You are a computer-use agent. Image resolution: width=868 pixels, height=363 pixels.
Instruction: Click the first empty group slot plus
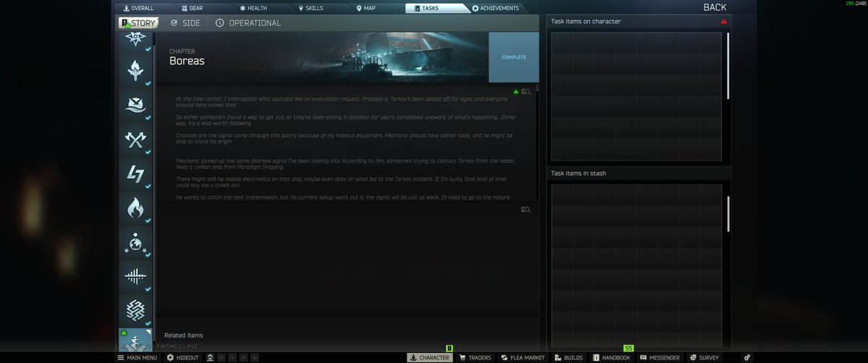point(222,357)
